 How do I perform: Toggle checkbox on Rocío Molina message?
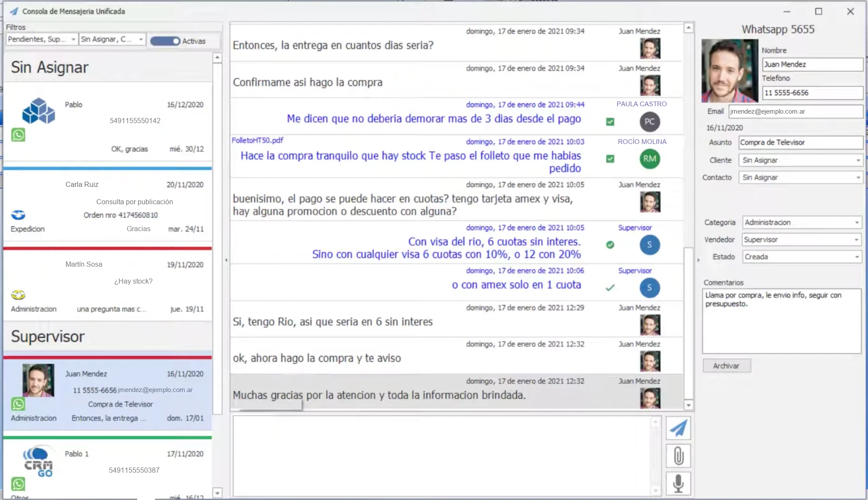(x=610, y=159)
